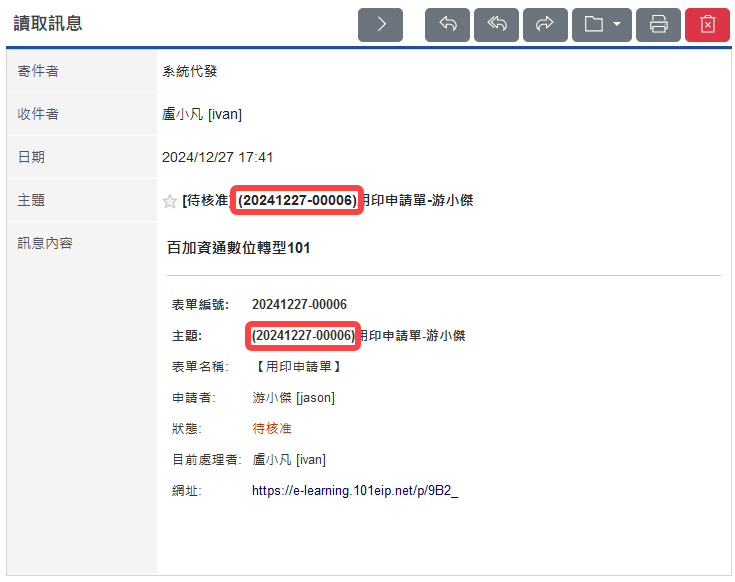The width and height of the screenshot is (735, 582).
Task: Delete this message with the red trash button
Action: click(707, 25)
